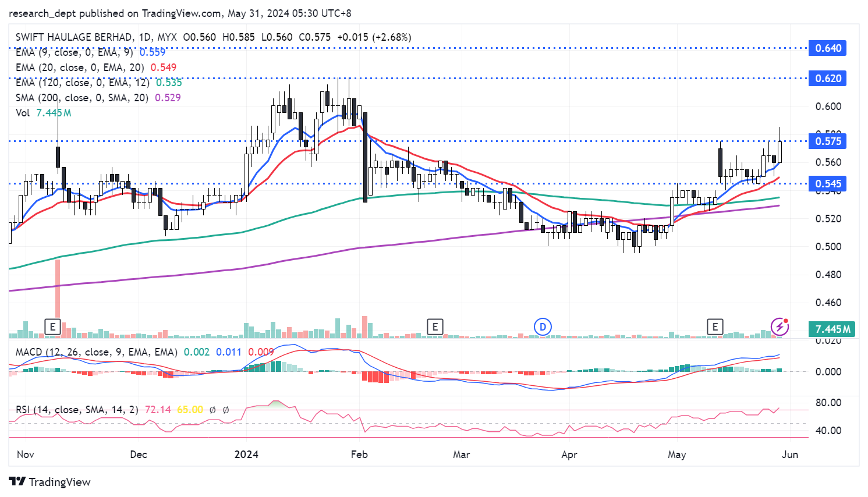The height and width of the screenshot is (497, 868).
Task: Click the 0.545 horizontal line label
Action: 828,184
